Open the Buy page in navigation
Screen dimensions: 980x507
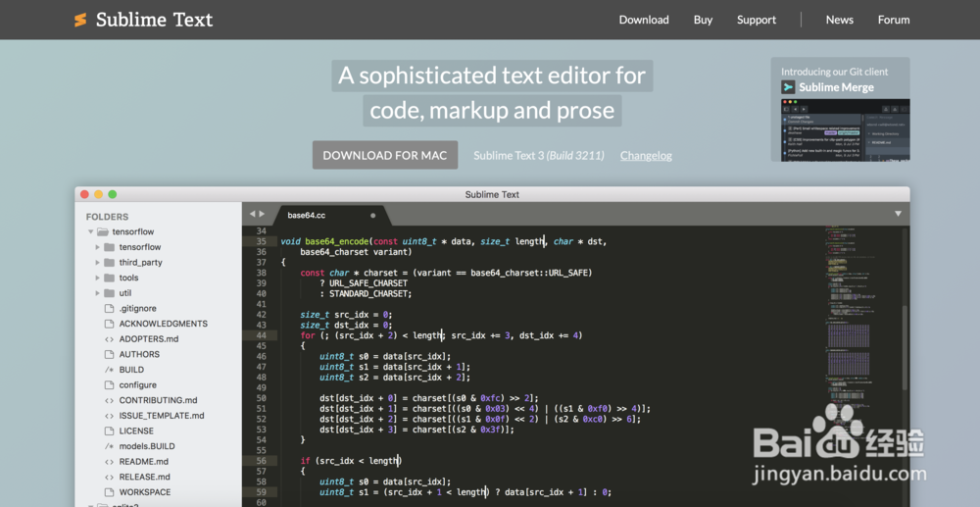coord(703,20)
